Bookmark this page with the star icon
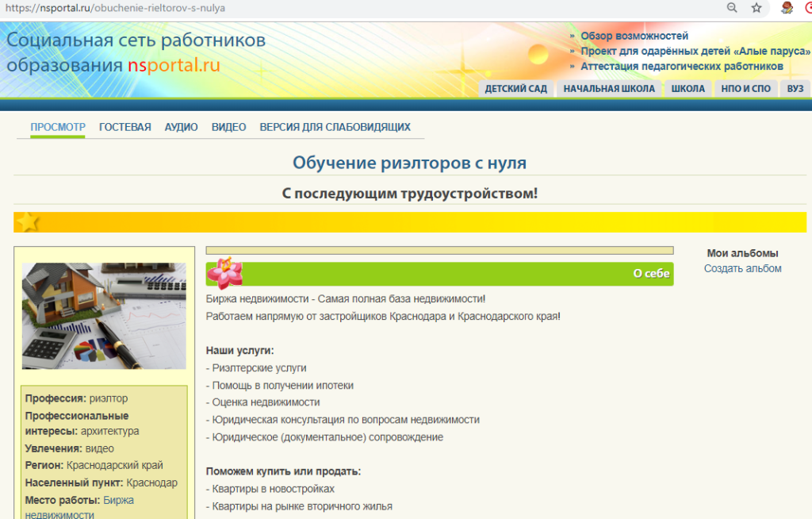 pyautogui.click(x=756, y=8)
